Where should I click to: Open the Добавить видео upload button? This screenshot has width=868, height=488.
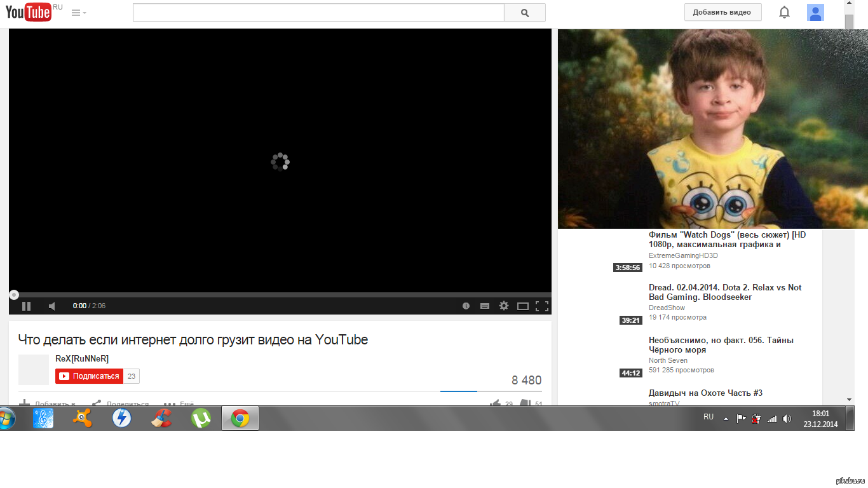(722, 12)
